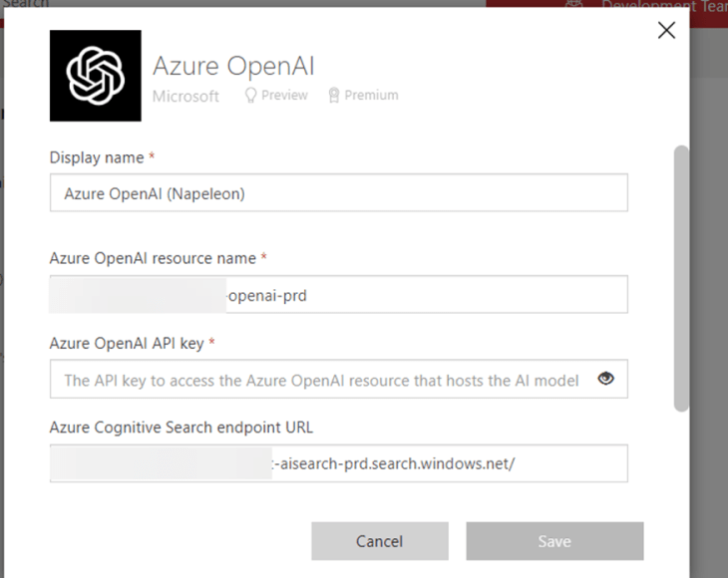Screen dimensions: 728x578
Task: Click the Preview label text
Action: [x=284, y=96]
